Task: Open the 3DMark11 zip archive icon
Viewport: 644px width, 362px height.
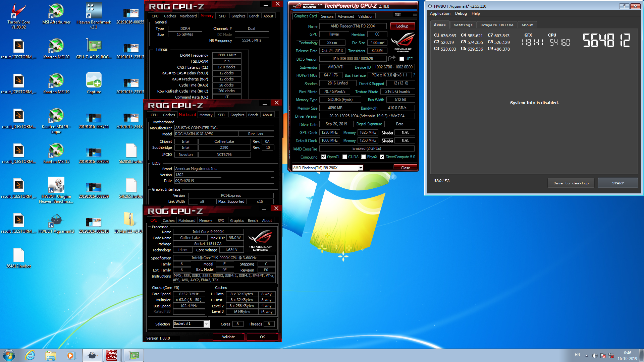Action: 129,223
